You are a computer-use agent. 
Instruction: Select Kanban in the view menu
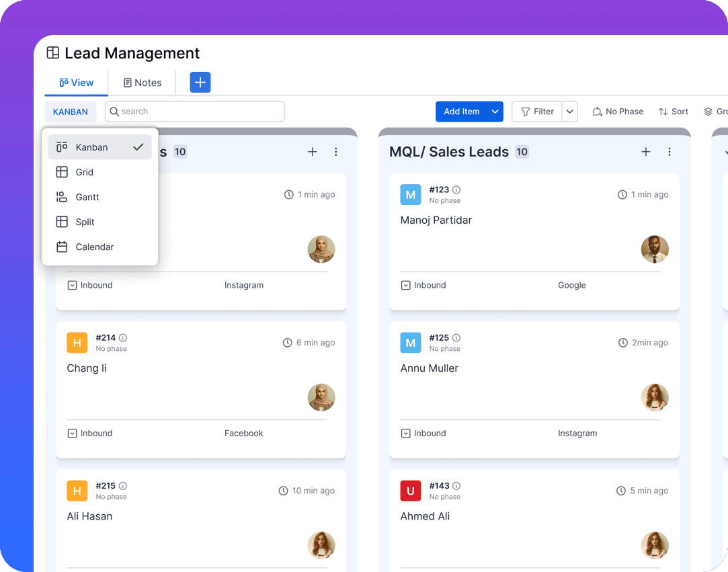pos(99,147)
